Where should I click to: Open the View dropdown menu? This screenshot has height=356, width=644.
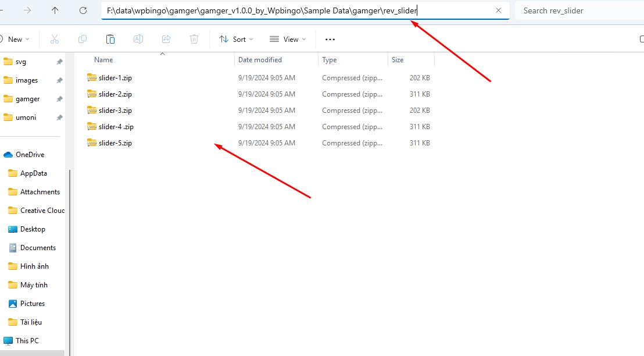[288, 39]
